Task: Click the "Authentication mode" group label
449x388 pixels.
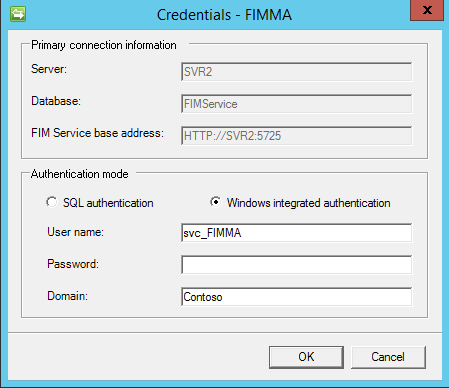Action: [80, 174]
